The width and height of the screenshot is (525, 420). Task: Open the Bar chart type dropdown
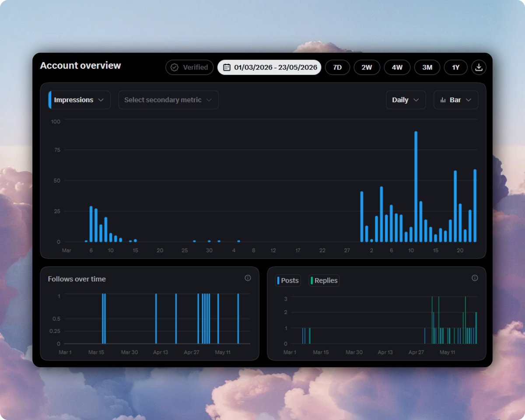[456, 100]
